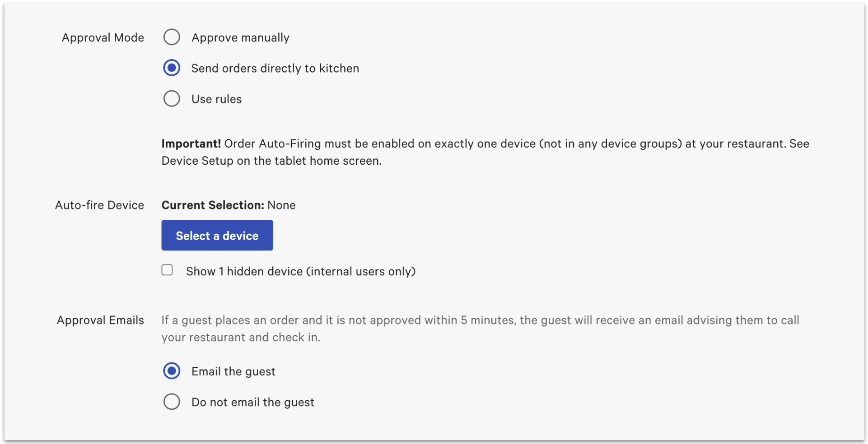Click the "Send orders directly to kitchen" label text
The height and width of the screenshot is (444, 868).
pyautogui.click(x=275, y=68)
